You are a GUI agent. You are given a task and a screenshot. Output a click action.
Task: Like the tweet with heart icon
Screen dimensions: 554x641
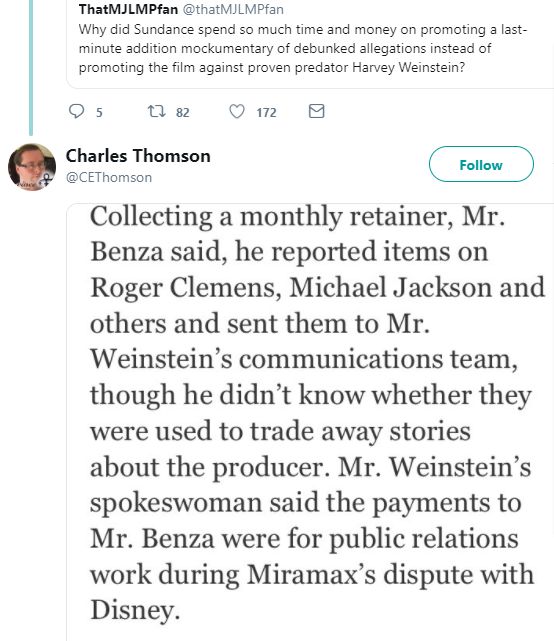point(237,111)
